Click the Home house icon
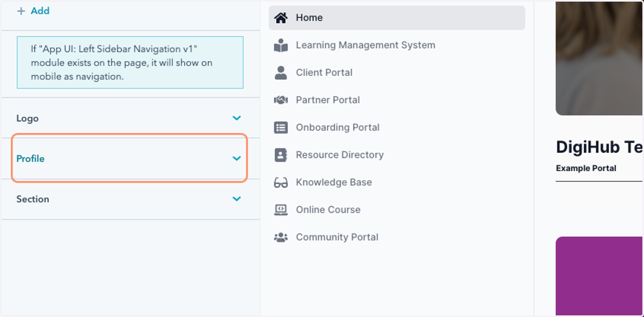This screenshot has height=317, width=644. 281,18
